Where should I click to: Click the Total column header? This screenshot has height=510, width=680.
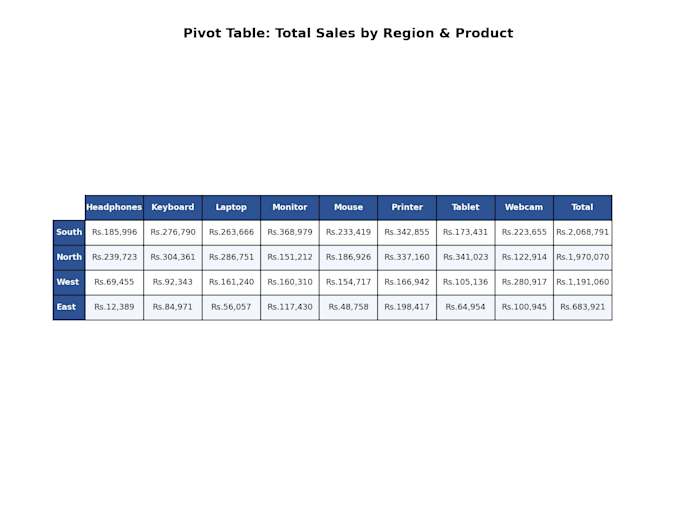(x=582, y=207)
